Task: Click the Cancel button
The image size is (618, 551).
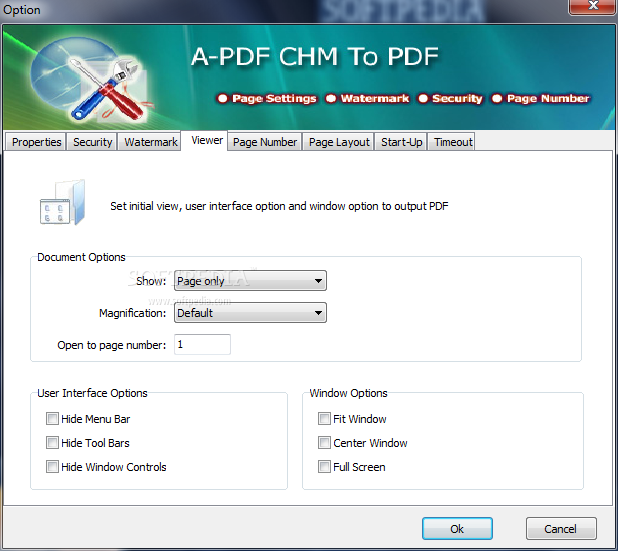Action: [561, 529]
